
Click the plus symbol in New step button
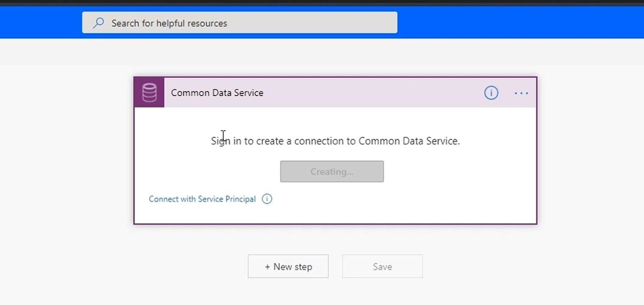pyautogui.click(x=267, y=267)
